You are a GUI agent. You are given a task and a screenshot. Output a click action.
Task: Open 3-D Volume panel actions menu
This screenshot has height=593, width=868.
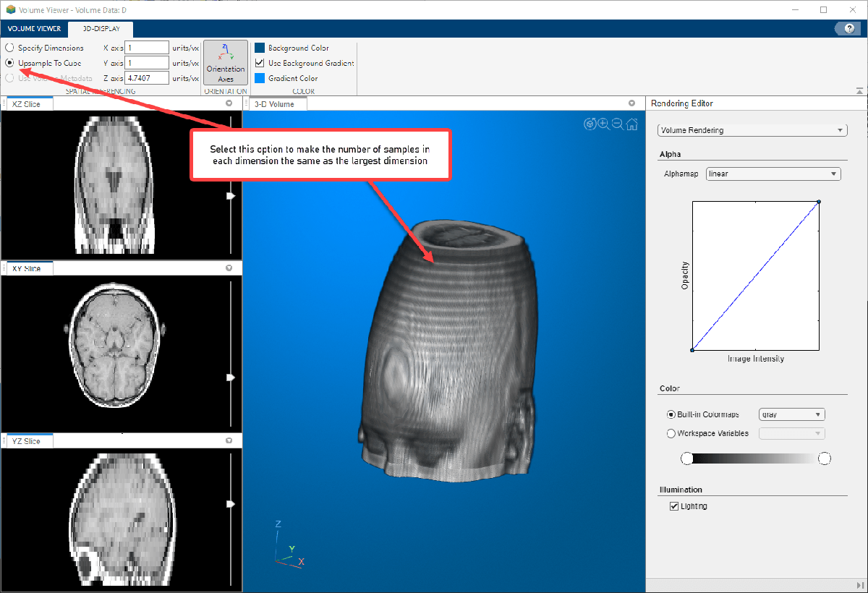(631, 103)
